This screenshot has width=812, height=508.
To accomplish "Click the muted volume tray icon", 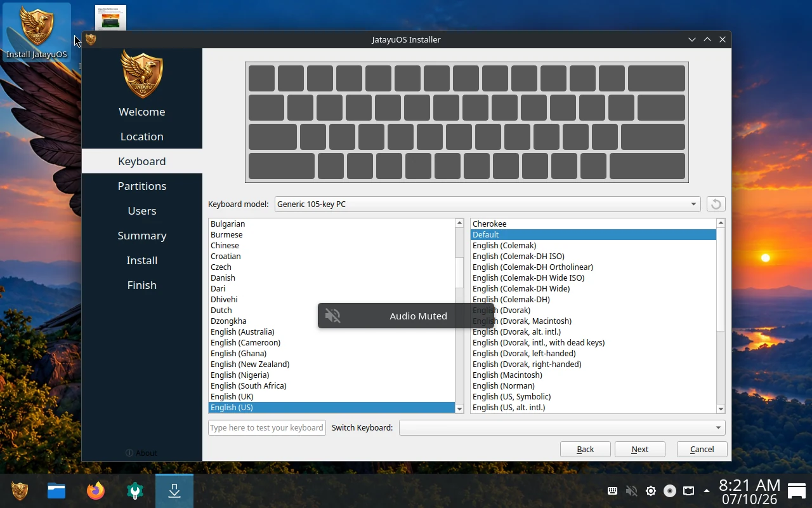I will pyautogui.click(x=631, y=491).
